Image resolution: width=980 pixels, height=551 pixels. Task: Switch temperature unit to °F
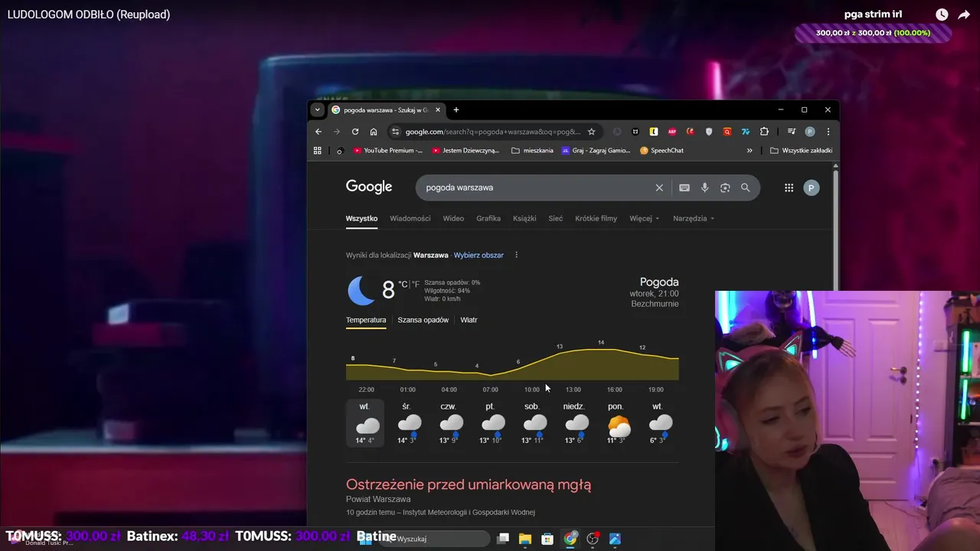pos(416,284)
